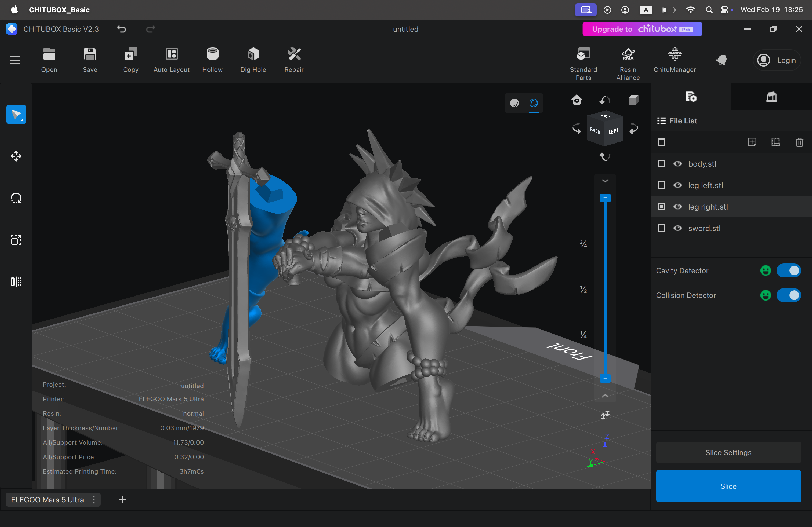This screenshot has height=527, width=812.
Task: Select the Rotate tool in left sidebar
Action: pos(16,198)
